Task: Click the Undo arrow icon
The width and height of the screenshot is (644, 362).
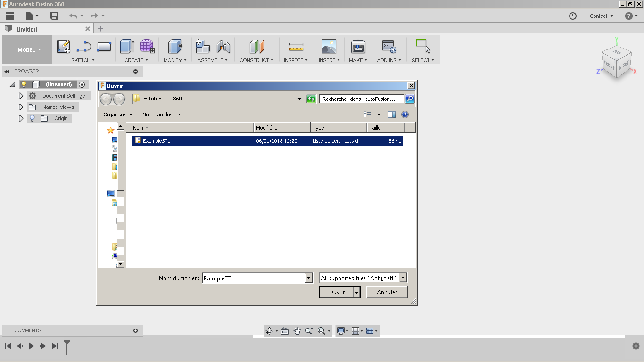Action: click(x=73, y=16)
